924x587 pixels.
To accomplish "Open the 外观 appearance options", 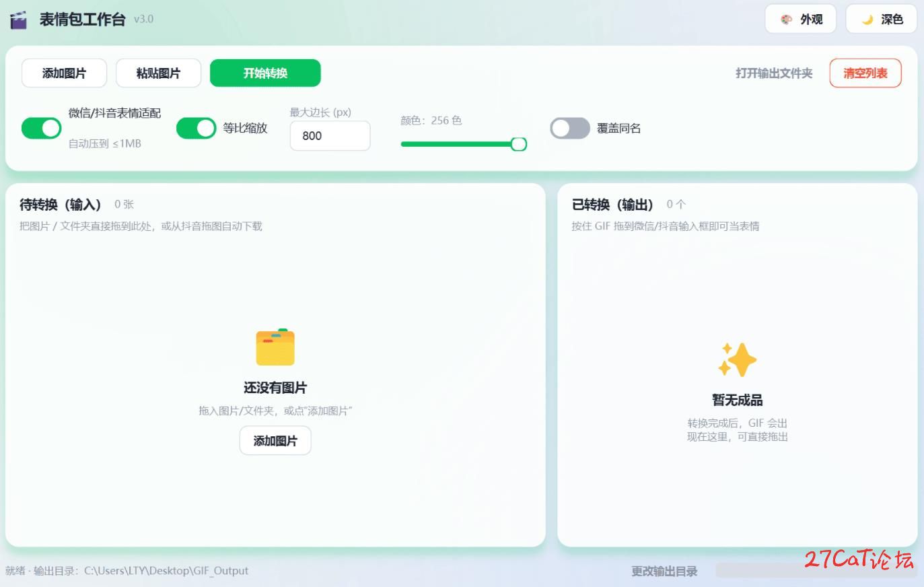I will (x=801, y=19).
